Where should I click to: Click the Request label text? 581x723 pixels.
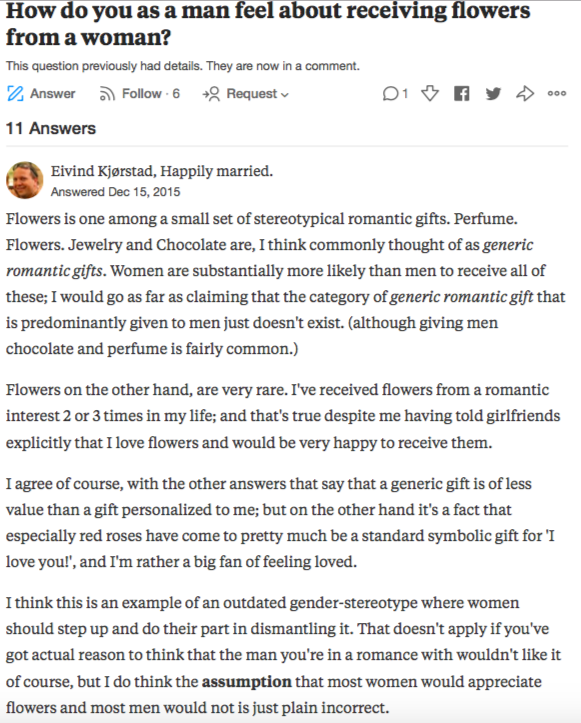252,94
